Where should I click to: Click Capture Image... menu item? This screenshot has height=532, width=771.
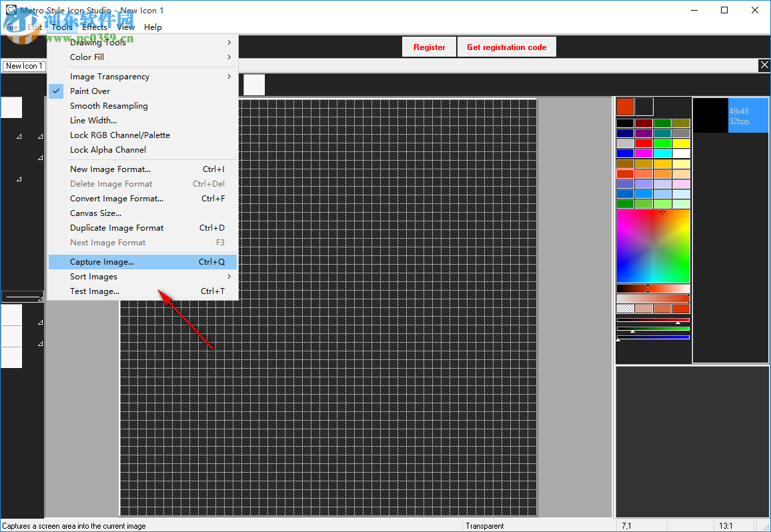coord(143,262)
